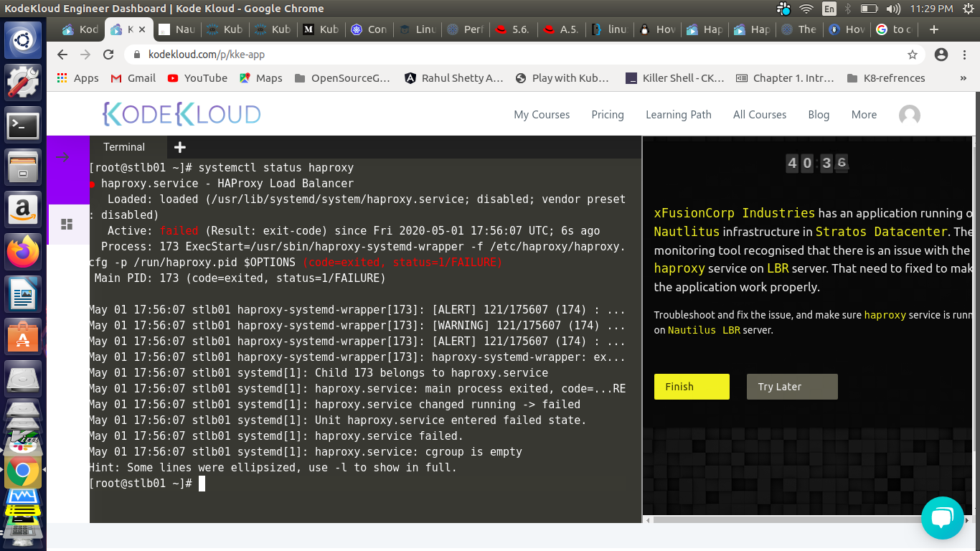Viewport: 980px width, 551px height.
Task: Click the purple sidebar arrow icon
Action: click(62, 158)
